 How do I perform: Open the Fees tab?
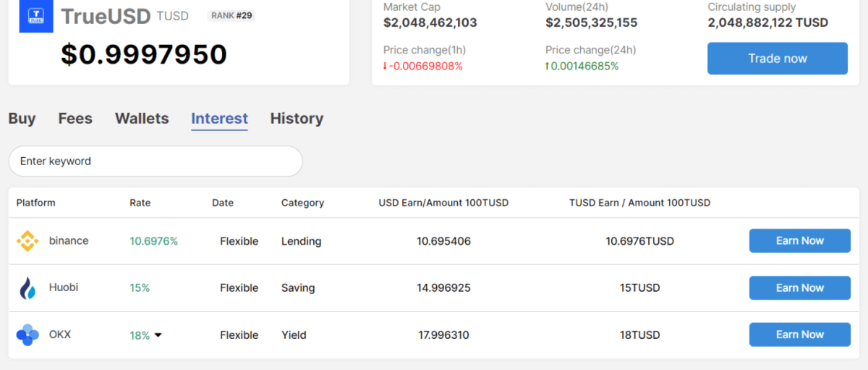point(75,119)
